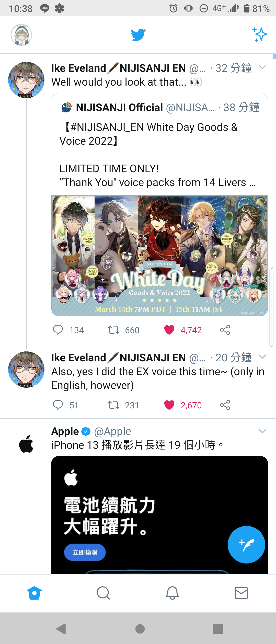Unlike the tweet with 2,670 likes
276x644 pixels.
169,405
